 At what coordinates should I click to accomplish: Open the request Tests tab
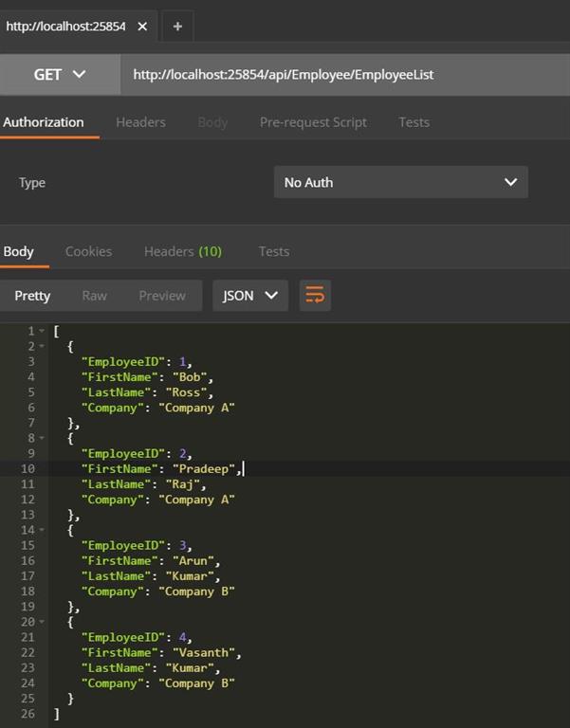click(414, 122)
